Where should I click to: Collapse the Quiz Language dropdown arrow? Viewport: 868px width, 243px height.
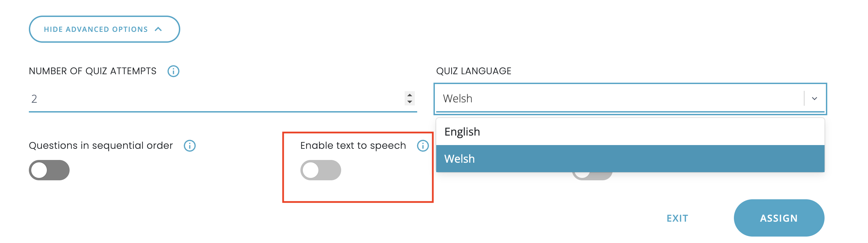tap(814, 99)
